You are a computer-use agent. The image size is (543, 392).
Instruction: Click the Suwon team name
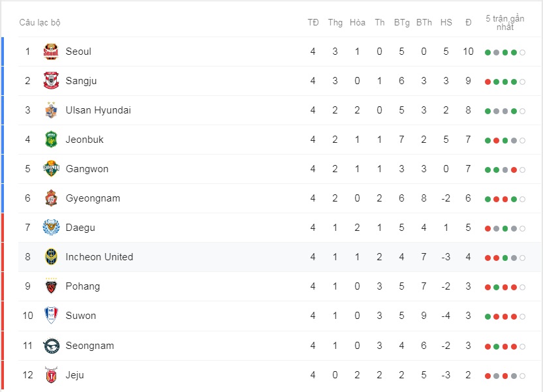click(x=82, y=316)
